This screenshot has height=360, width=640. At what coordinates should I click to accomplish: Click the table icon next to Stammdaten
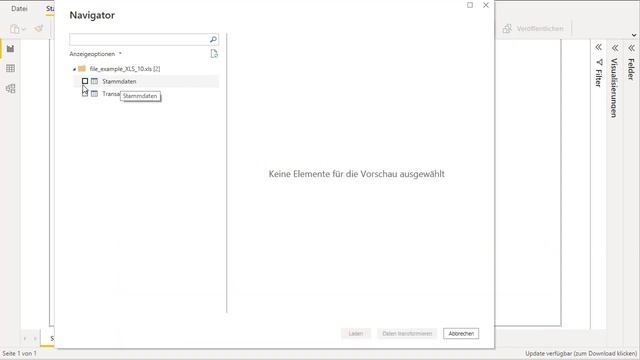point(94,81)
